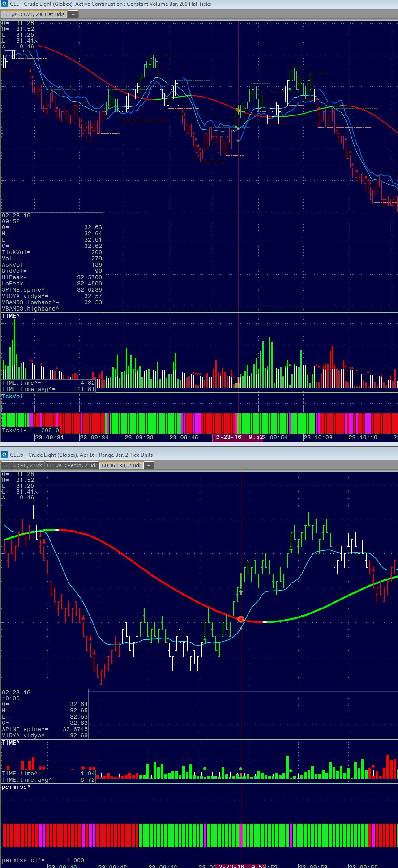Click the CQG icon in the CLEJ6 window title bar
This screenshot has width=398, height=868.
tap(4, 455)
